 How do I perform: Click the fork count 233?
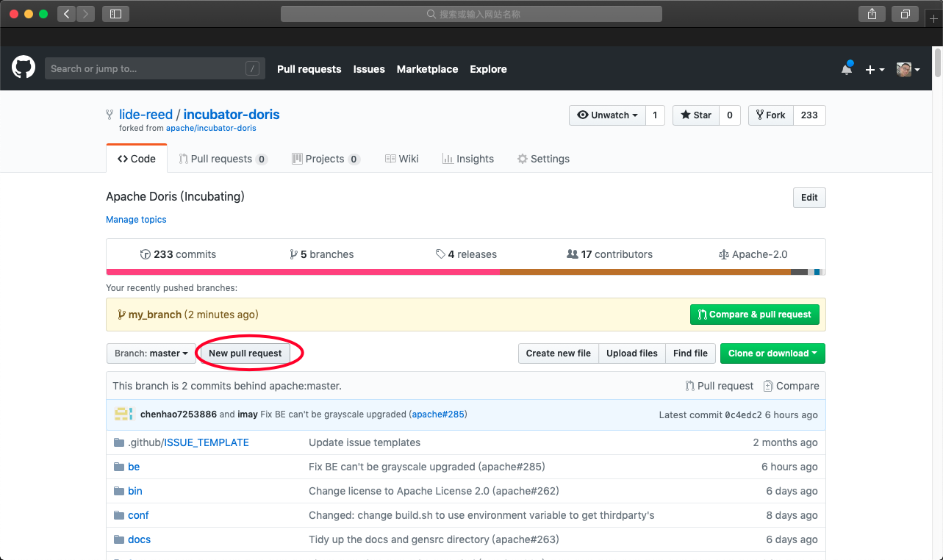[x=809, y=115]
